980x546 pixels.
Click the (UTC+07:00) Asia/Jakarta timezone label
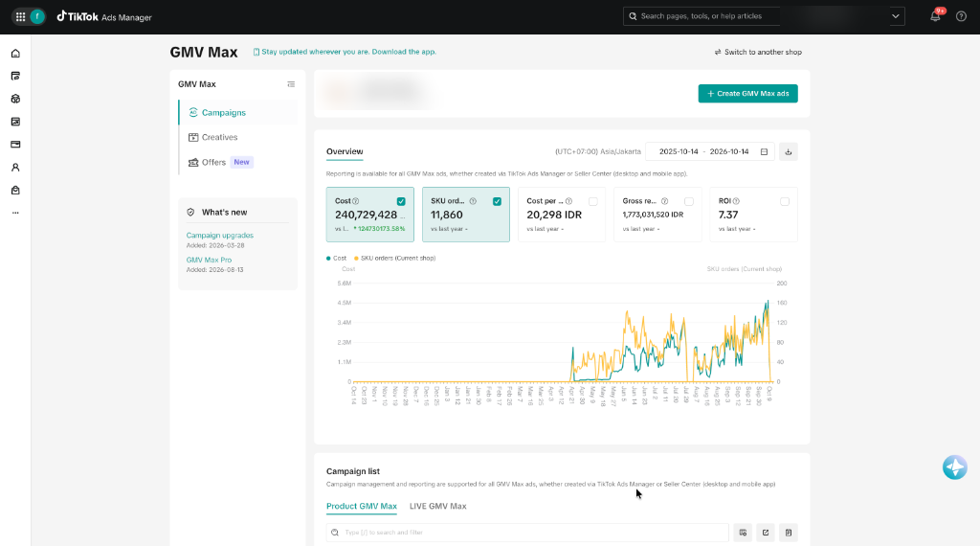pyautogui.click(x=597, y=152)
